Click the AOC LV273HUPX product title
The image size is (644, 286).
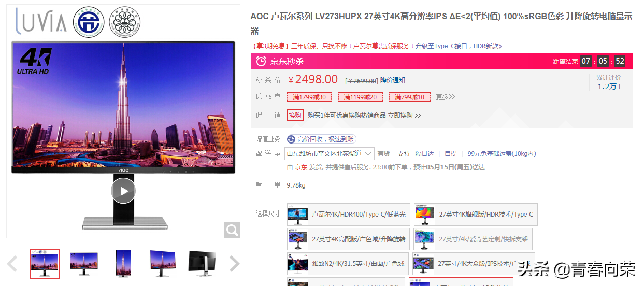click(x=441, y=23)
